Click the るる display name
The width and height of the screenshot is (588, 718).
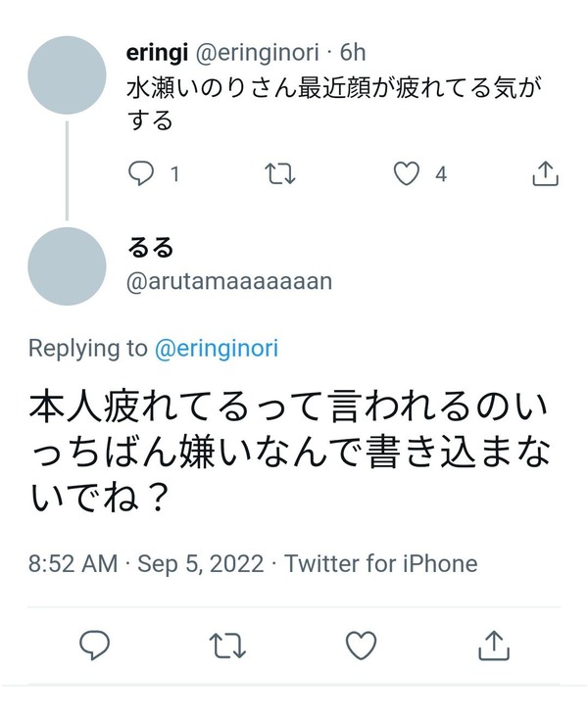pos(150,248)
